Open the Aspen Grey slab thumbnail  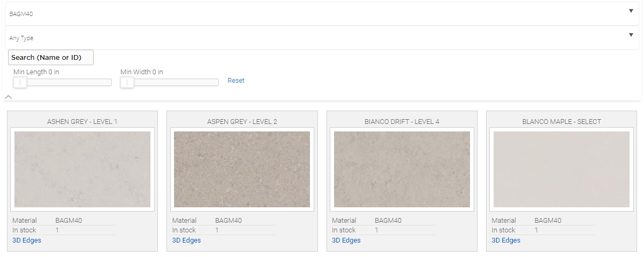click(242, 169)
